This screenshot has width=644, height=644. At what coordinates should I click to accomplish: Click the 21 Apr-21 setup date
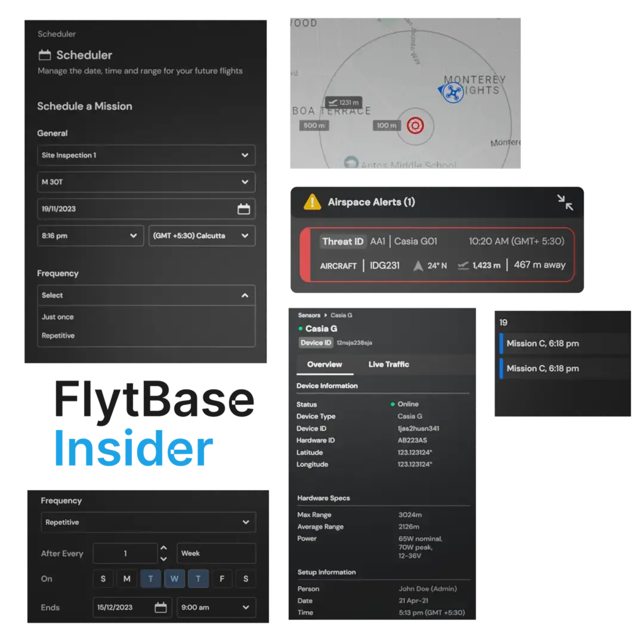[x=414, y=601]
